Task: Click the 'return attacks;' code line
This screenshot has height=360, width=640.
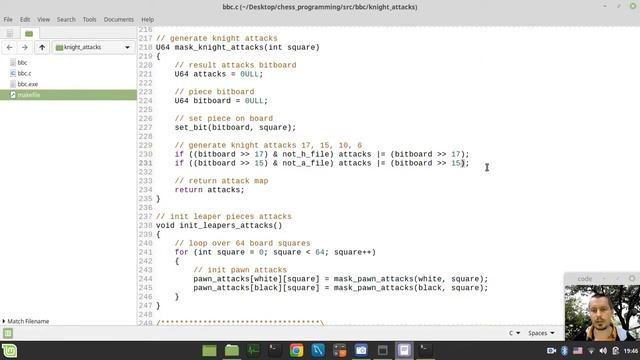Action: pos(209,190)
